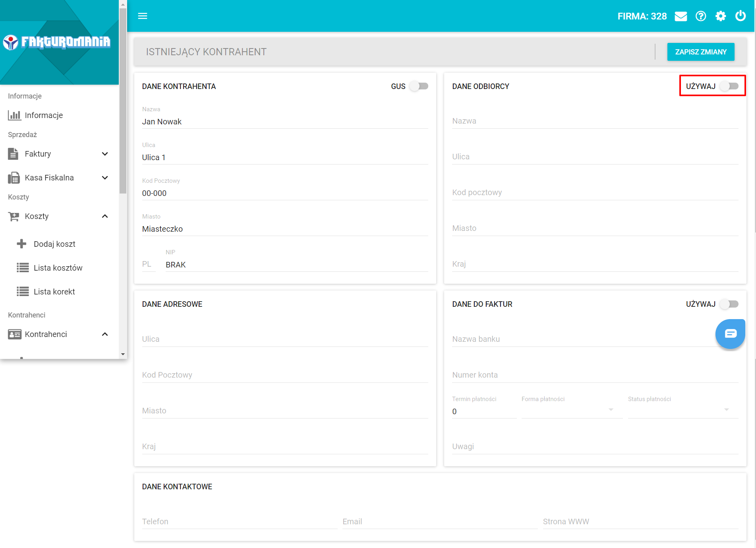The height and width of the screenshot is (548, 756).
Task: Open the Faktury sidebar menu
Action: pyautogui.click(x=60, y=154)
